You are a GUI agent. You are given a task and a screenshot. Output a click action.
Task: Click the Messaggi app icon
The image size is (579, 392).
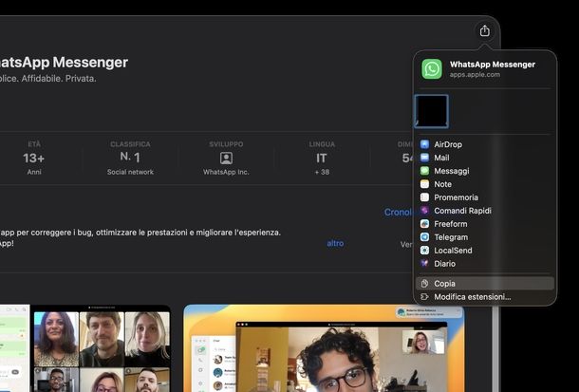point(424,171)
